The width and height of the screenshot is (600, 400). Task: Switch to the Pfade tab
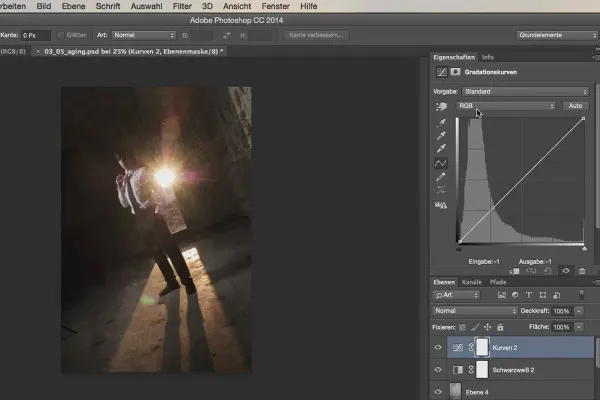[x=498, y=282]
